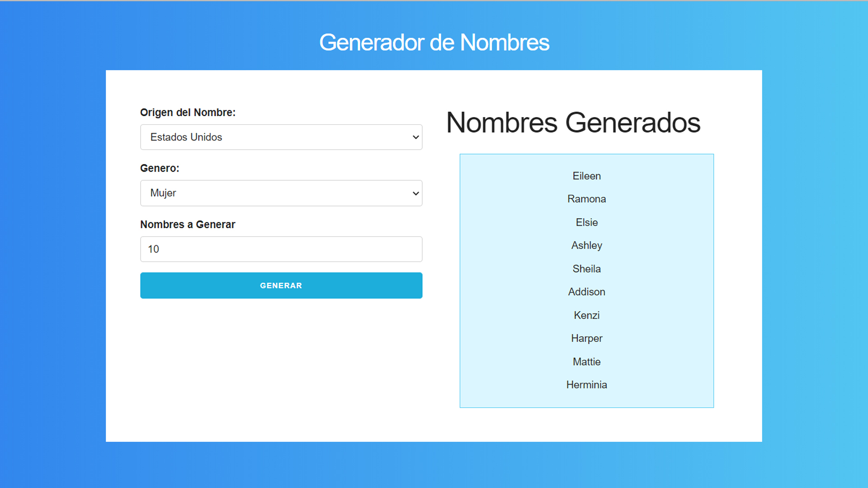Select the name Mattie in results
The width and height of the screenshot is (868, 488).
[587, 362]
